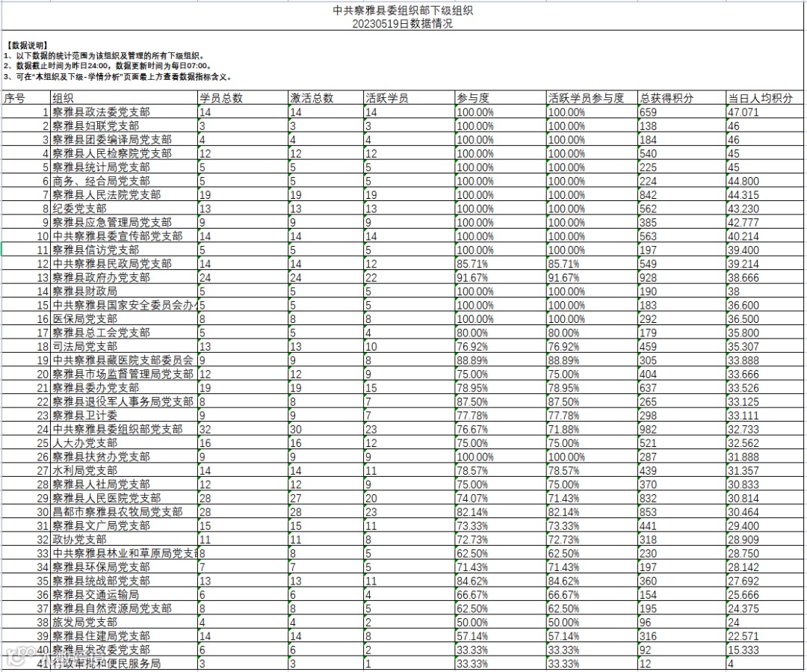
Task: Click the cell 察雅县委办党支部
Action: (124, 388)
